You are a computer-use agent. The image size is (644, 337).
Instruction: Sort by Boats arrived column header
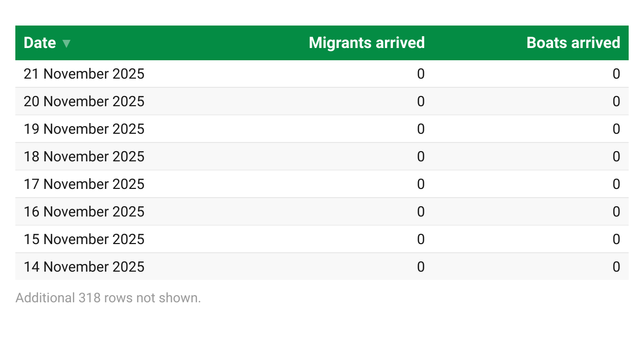coord(573,43)
